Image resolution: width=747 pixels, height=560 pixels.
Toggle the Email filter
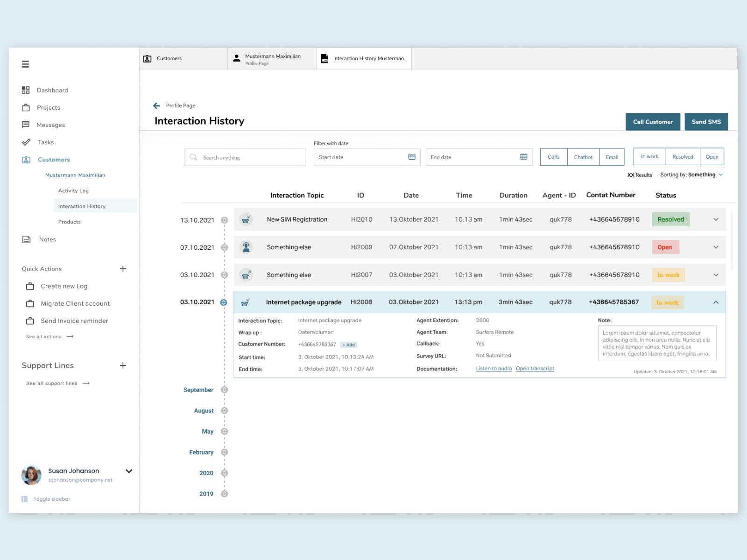click(x=612, y=157)
